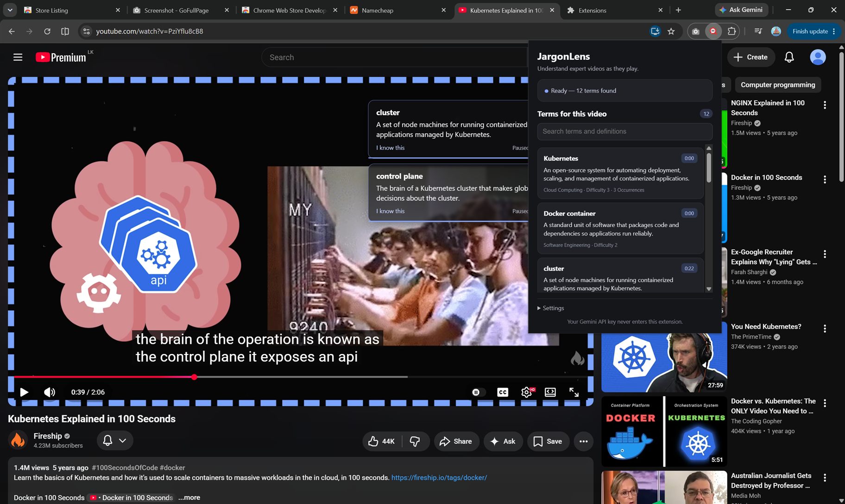Enter full screen mode
This screenshot has width=845, height=504.
click(x=574, y=392)
